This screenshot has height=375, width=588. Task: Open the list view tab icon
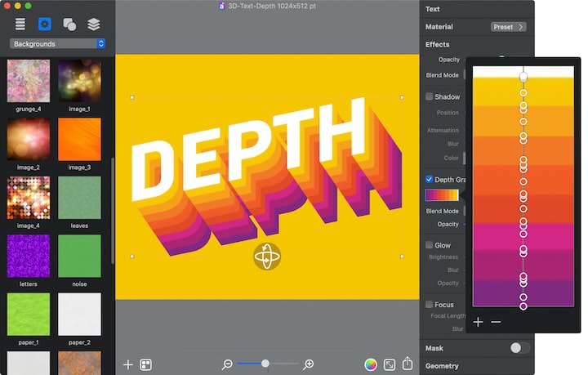[20, 24]
